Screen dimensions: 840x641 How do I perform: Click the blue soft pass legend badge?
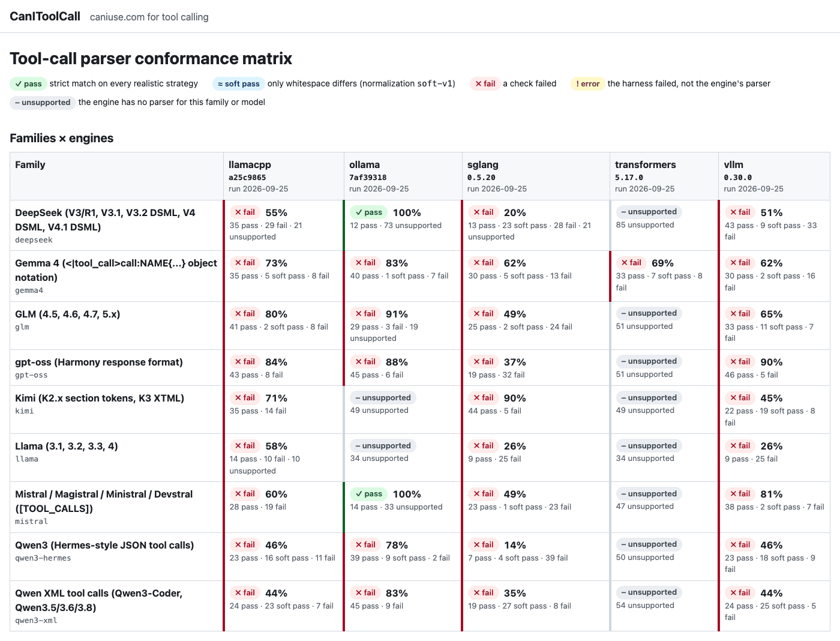[239, 84]
